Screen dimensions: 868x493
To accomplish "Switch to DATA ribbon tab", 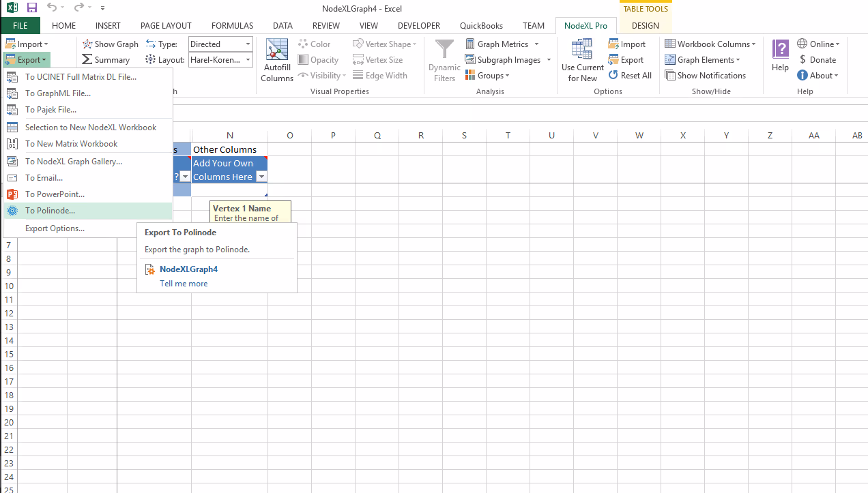I will 283,26.
